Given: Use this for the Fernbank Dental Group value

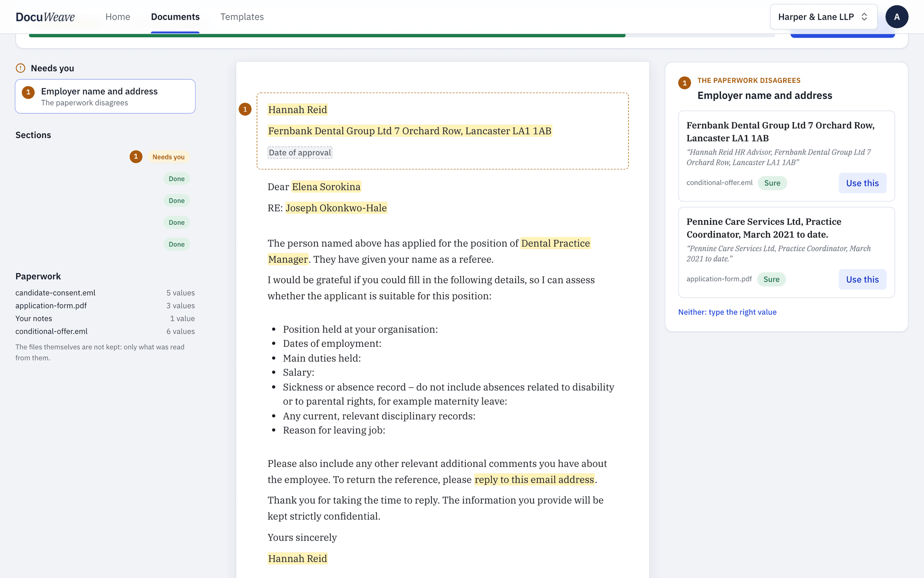Looking at the screenshot, I should click(x=862, y=183).
